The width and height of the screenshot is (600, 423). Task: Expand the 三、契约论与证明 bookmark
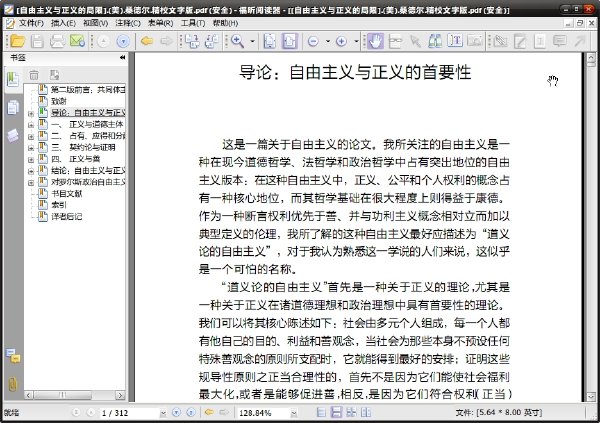31,148
